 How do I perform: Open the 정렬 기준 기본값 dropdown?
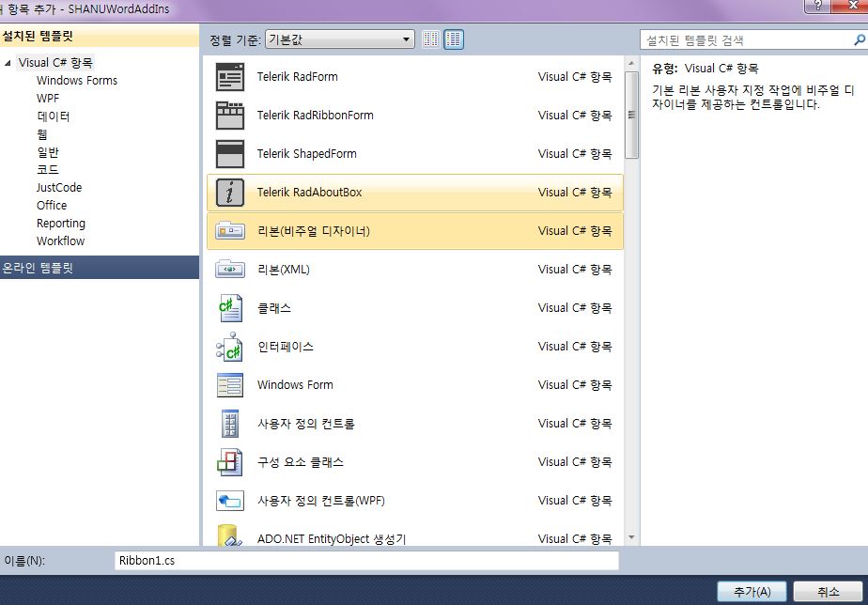coord(339,39)
